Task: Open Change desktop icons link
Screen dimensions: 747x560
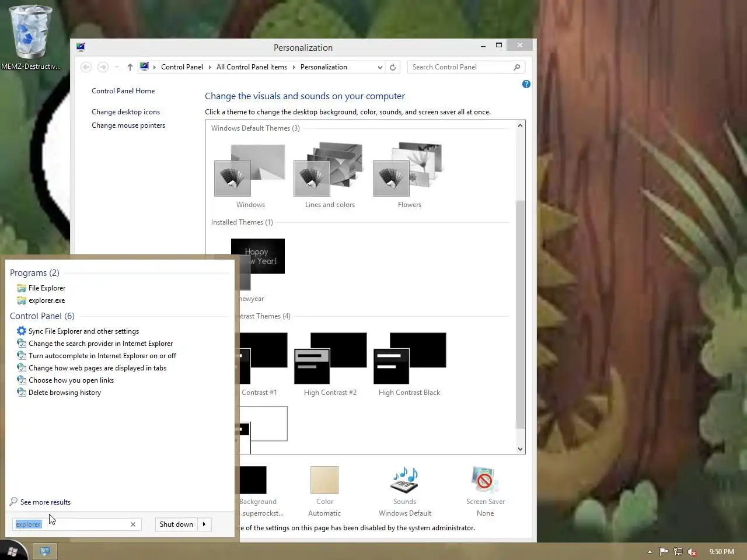Action: click(x=125, y=112)
